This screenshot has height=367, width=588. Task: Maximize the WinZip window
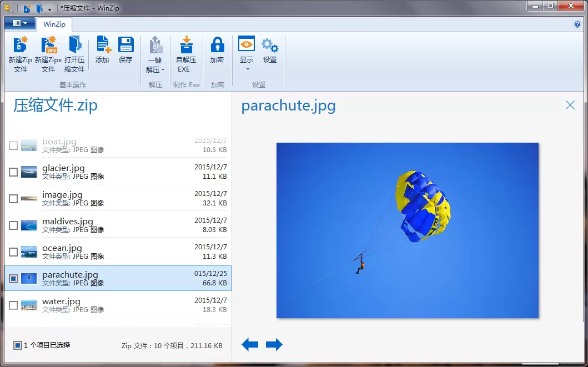click(x=550, y=6)
